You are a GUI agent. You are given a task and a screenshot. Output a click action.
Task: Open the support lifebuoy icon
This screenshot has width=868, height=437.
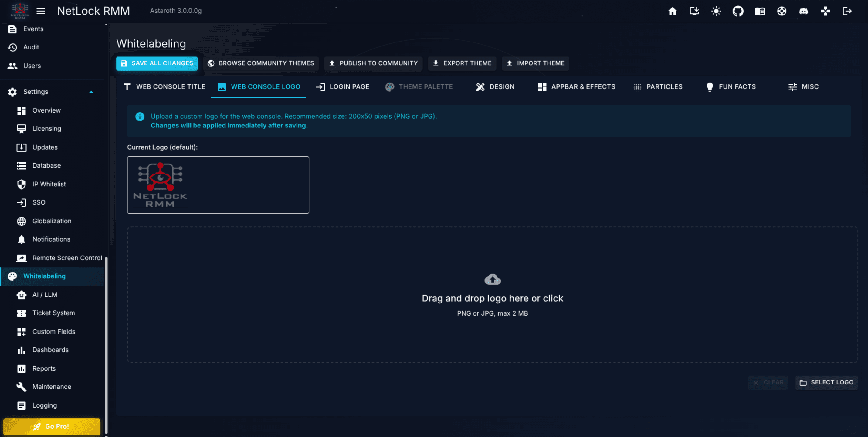[782, 11]
